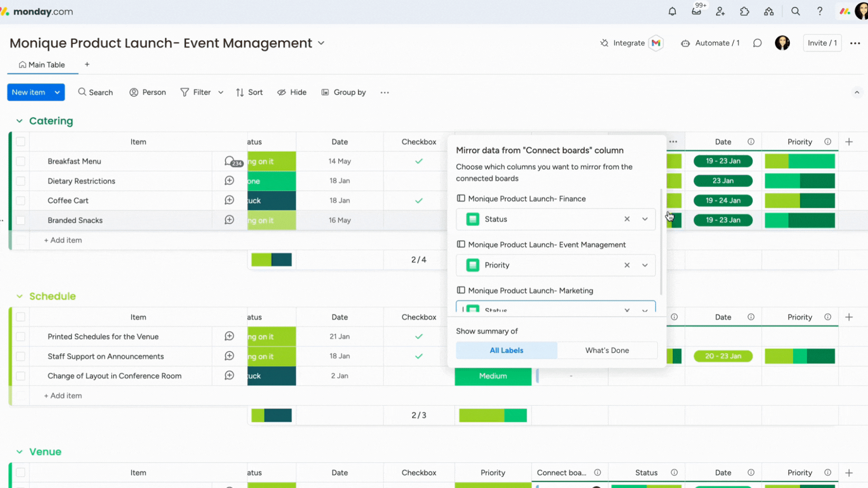Open Sort options
This screenshot has height=488, width=868.
tap(249, 93)
